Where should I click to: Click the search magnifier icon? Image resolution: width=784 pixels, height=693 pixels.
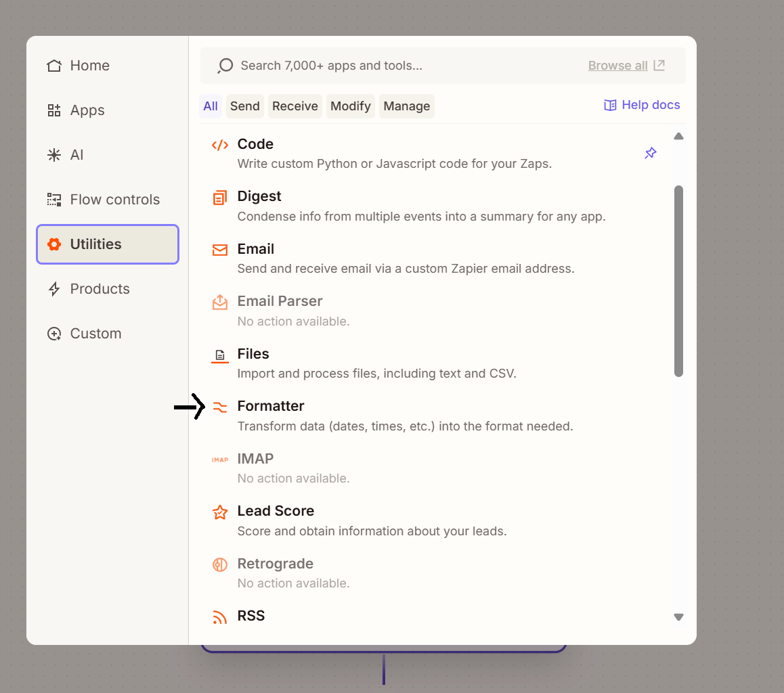coord(225,66)
